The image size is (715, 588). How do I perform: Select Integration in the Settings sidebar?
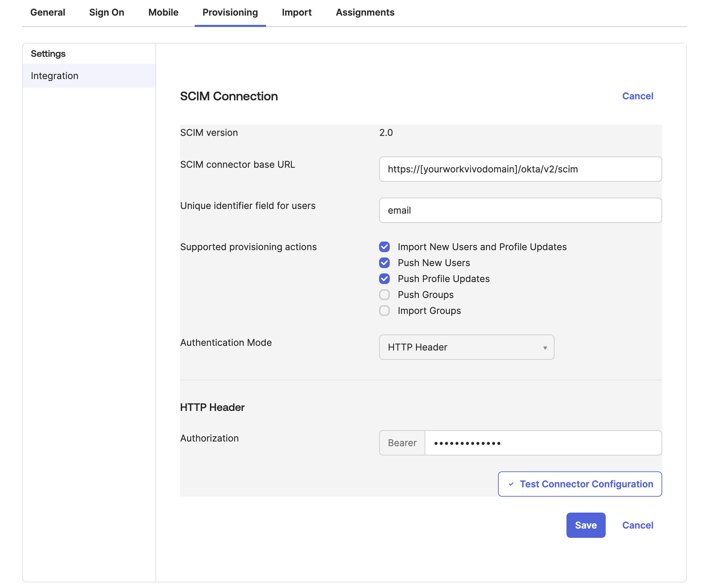[x=89, y=75]
